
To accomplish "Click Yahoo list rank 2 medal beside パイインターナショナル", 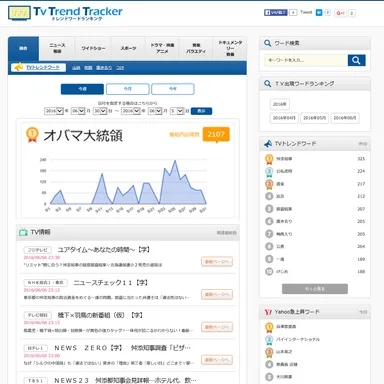I will pyautogui.click(x=269, y=339).
